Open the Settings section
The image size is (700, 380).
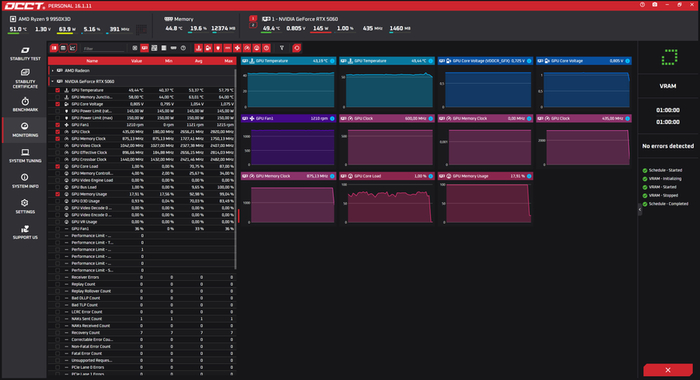[x=25, y=206]
